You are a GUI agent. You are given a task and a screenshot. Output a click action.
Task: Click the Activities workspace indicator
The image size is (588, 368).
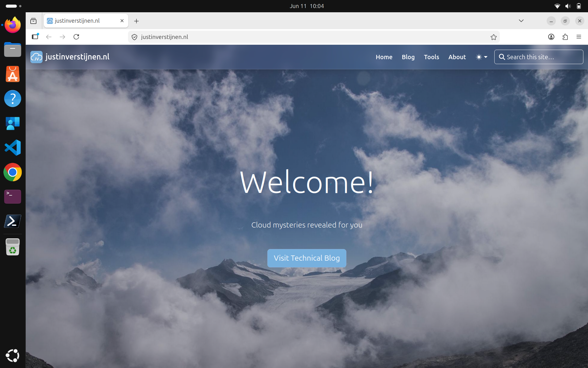click(x=13, y=6)
